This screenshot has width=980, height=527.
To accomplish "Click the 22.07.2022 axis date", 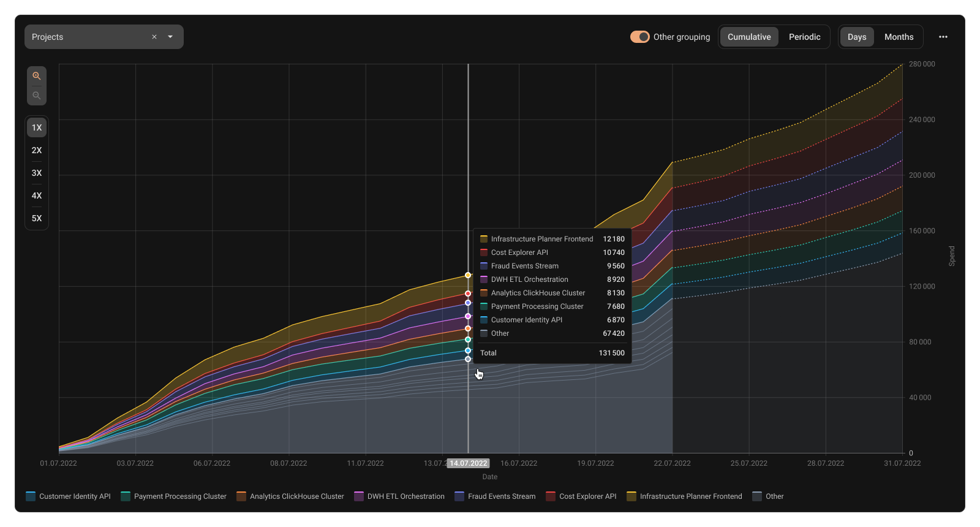I will point(672,463).
